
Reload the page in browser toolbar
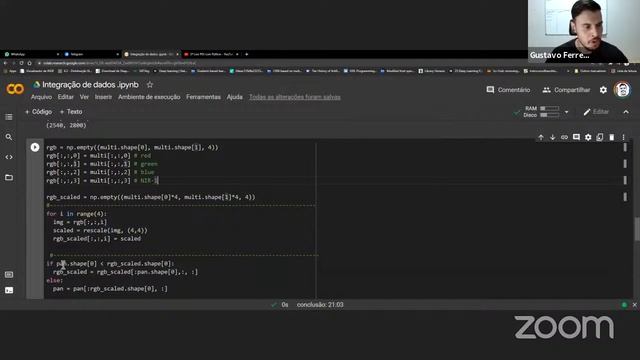pos(21,63)
